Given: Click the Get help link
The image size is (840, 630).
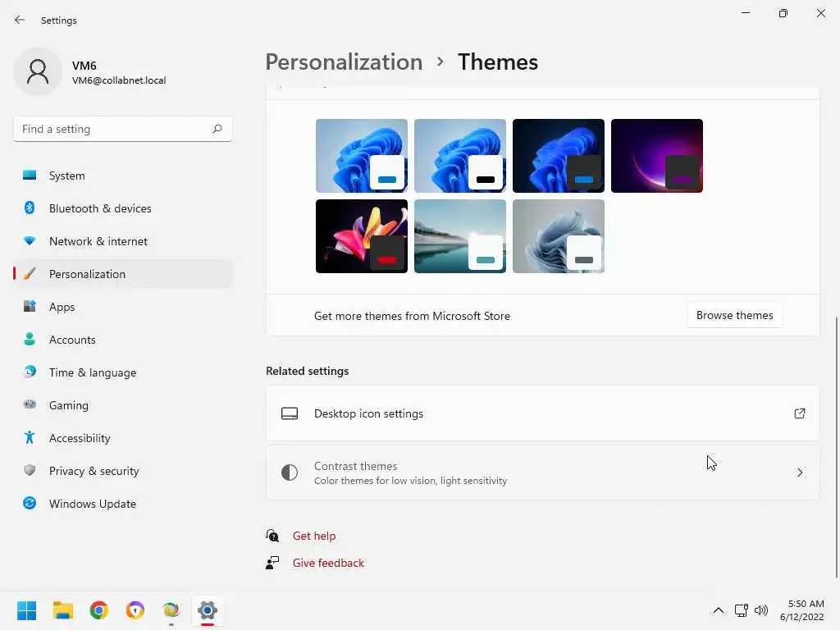Looking at the screenshot, I should [314, 536].
